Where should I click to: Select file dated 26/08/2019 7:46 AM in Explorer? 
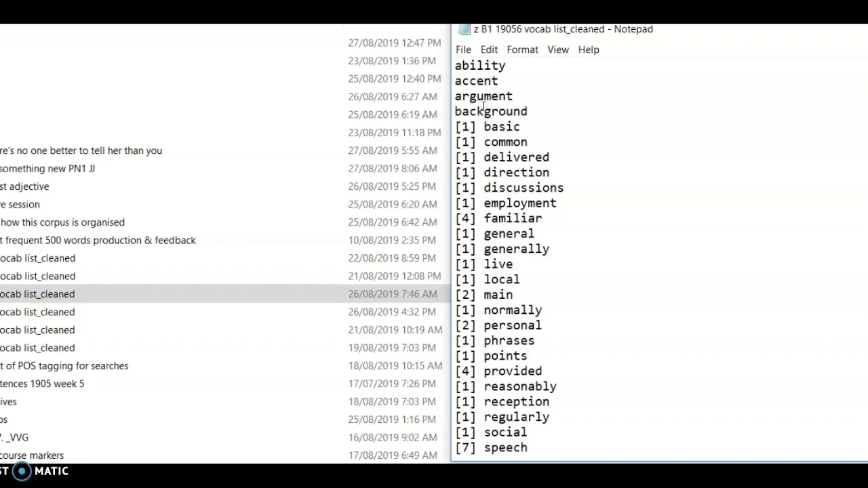(x=224, y=294)
